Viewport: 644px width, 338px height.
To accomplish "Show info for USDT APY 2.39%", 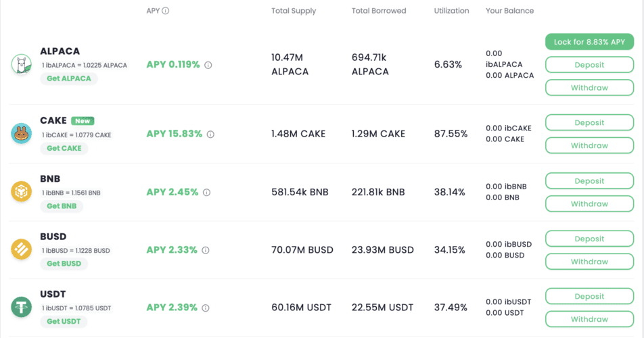I will tap(206, 308).
